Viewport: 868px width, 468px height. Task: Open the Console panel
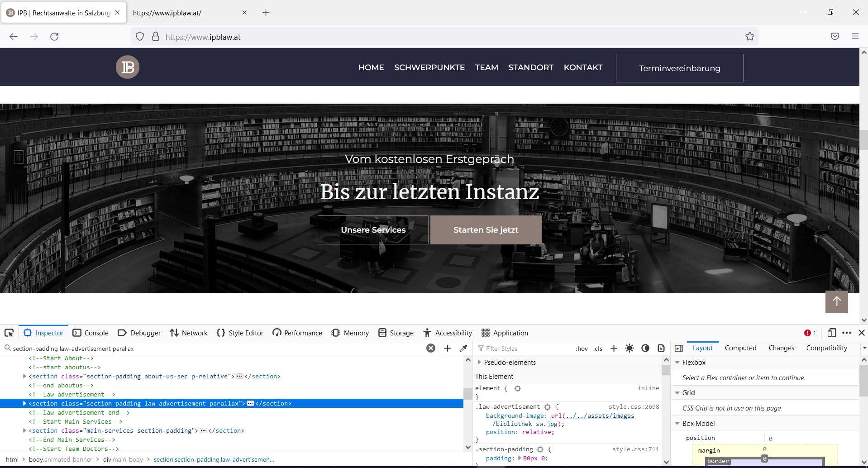coord(91,333)
